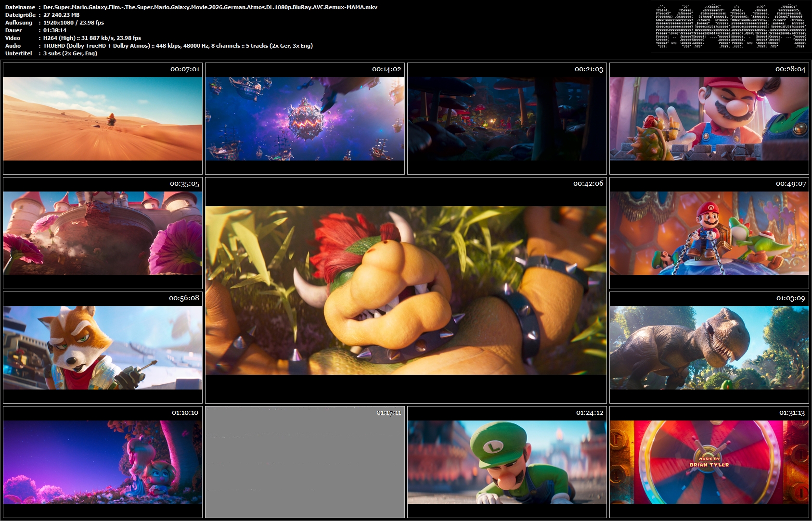812x521 pixels.
Task: Click the .mkv file name in the header
Action: 210,7
